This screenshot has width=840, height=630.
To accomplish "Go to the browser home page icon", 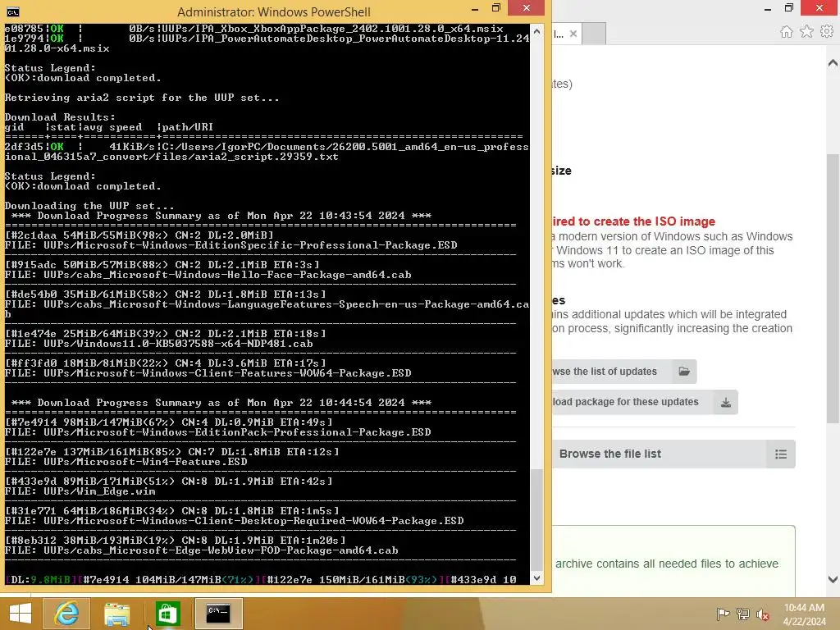I will 786,32.
